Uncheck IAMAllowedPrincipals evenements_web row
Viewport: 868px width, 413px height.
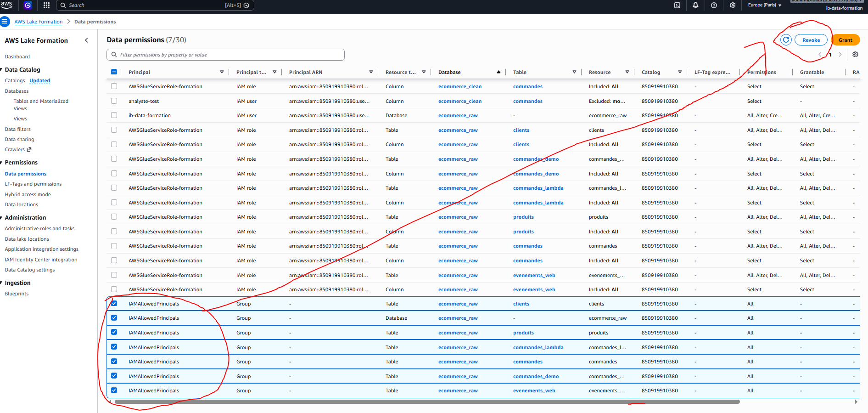(x=114, y=390)
